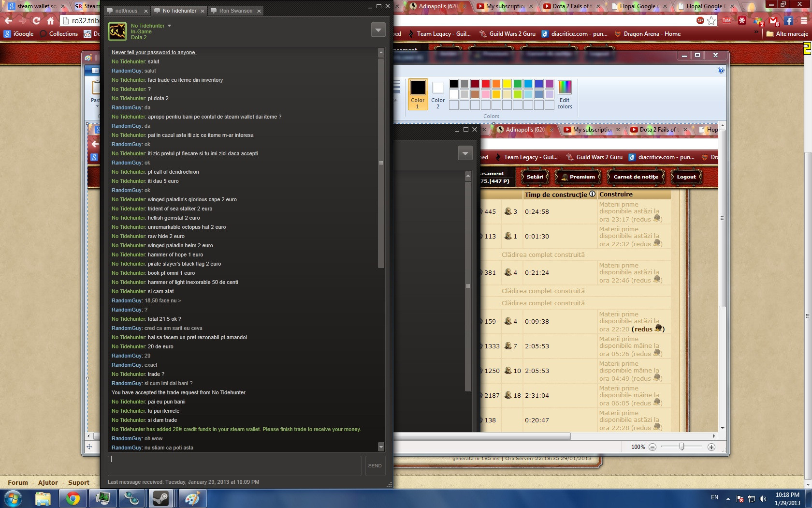Click the volume speaker tray icon

tap(763, 498)
